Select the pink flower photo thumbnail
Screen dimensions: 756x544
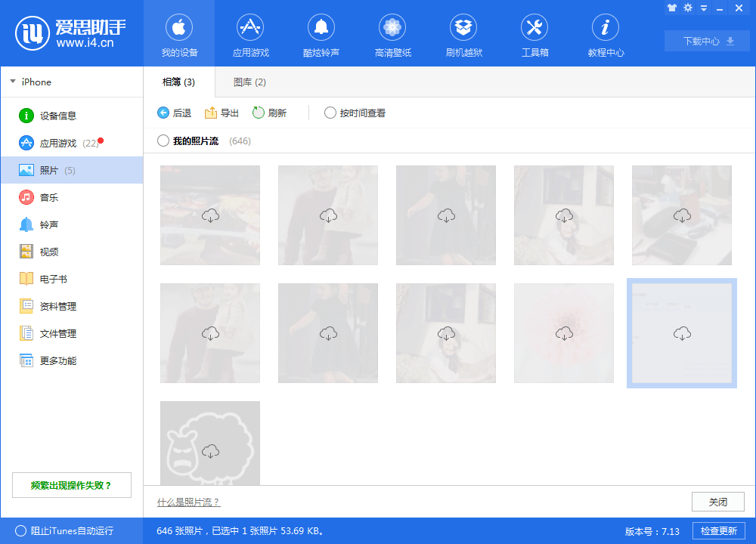pos(564,333)
